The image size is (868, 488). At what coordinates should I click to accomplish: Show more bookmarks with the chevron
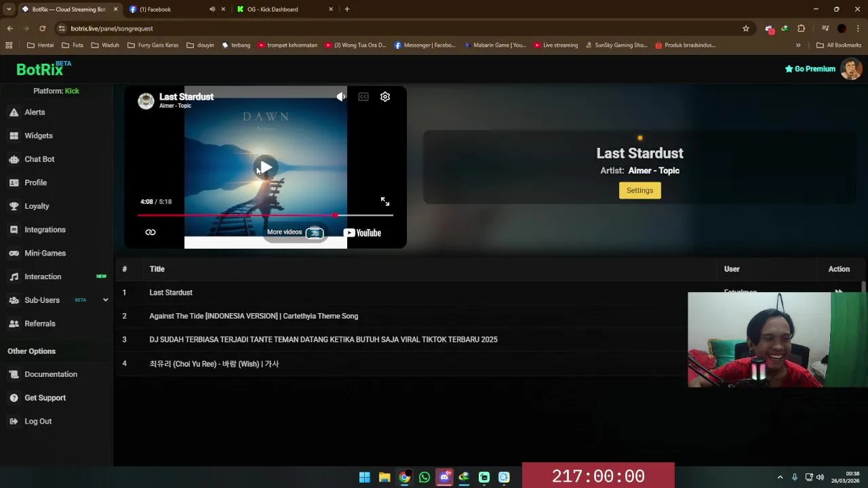point(798,45)
